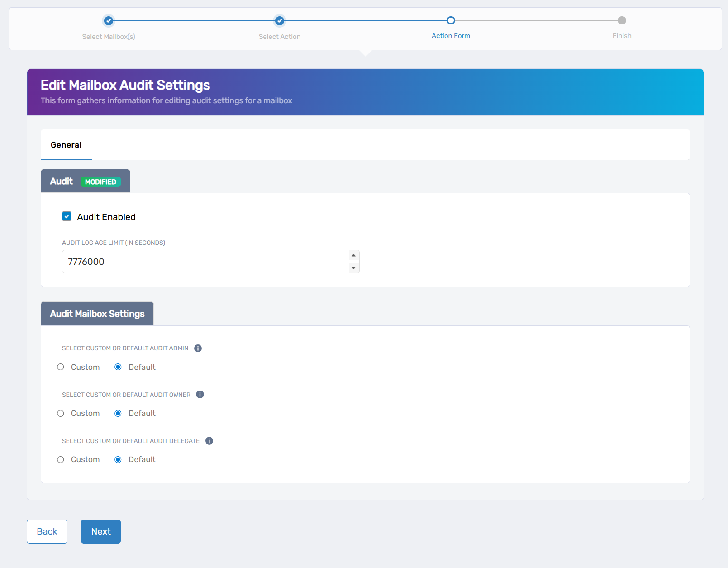
Task: Click the Action Form step circle
Action: pyautogui.click(x=450, y=21)
